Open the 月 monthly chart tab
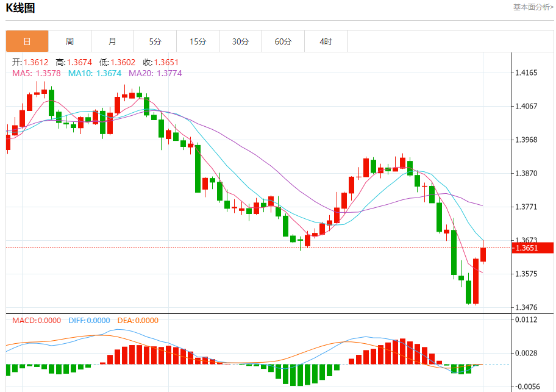The height and width of the screenshot is (392, 556). 112,41
